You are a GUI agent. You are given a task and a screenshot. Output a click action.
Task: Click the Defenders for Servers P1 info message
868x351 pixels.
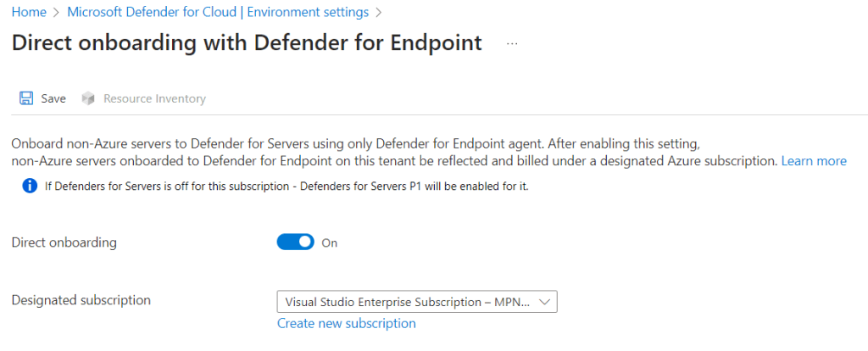pyautogui.click(x=287, y=187)
